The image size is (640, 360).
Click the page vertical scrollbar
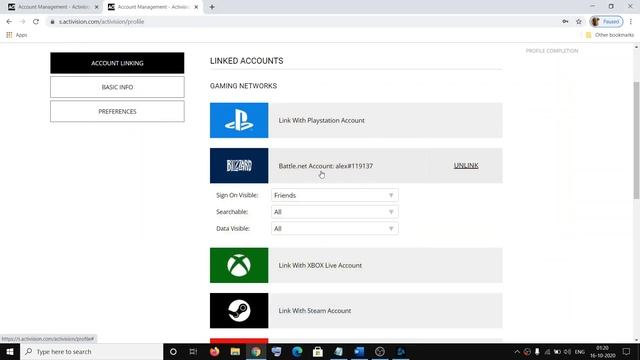(x=636, y=139)
